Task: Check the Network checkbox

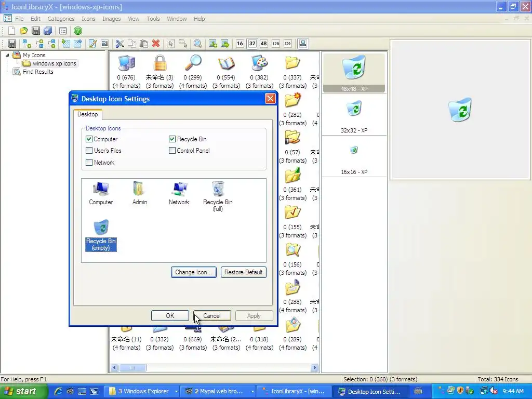Action: pyautogui.click(x=89, y=163)
